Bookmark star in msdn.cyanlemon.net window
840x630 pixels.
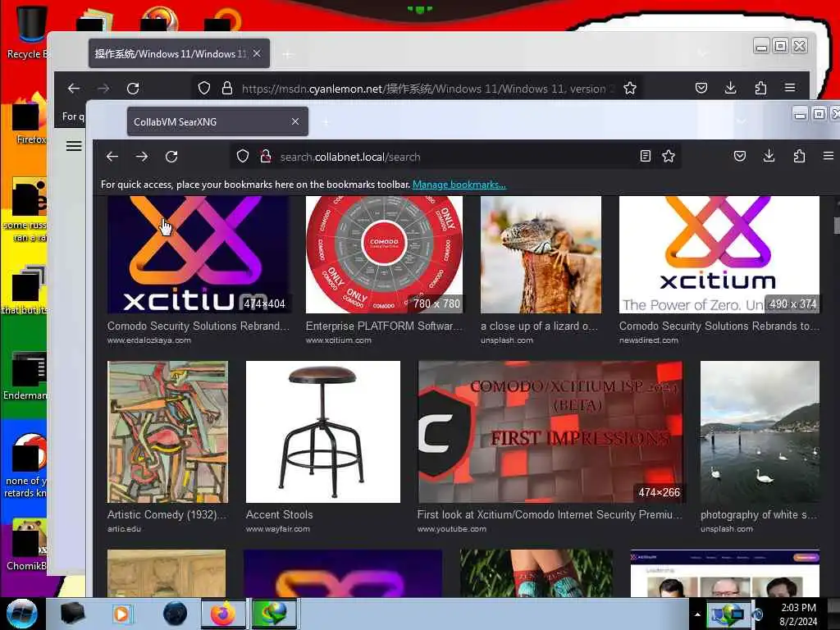pos(630,88)
